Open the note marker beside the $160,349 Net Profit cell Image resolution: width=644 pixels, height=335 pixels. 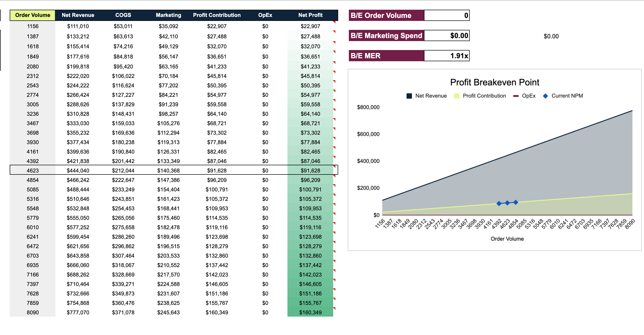(334, 309)
